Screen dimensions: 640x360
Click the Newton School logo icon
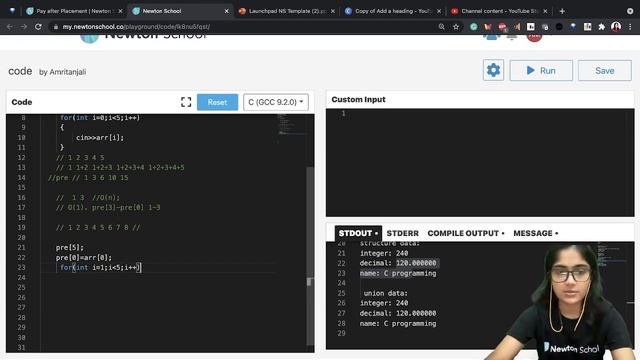[89, 38]
